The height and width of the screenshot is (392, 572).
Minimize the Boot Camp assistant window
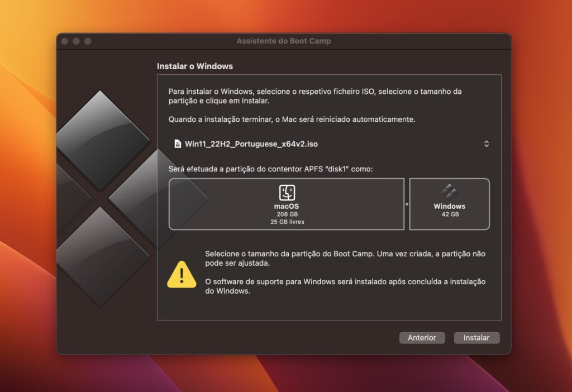pyautogui.click(x=76, y=41)
